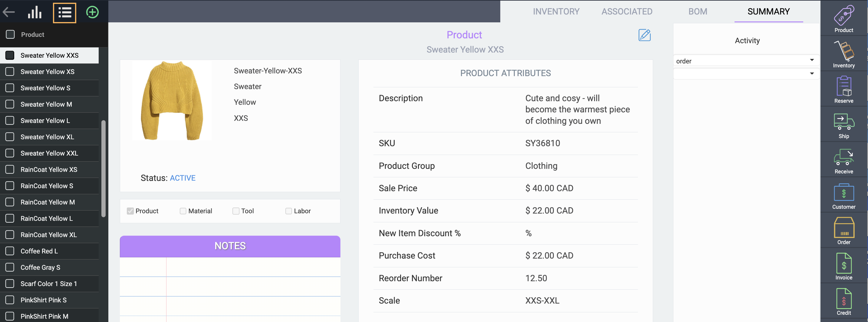Screen dimensions: 868x322
Task: Click the yellow sweater product thumbnail
Action: (x=172, y=100)
